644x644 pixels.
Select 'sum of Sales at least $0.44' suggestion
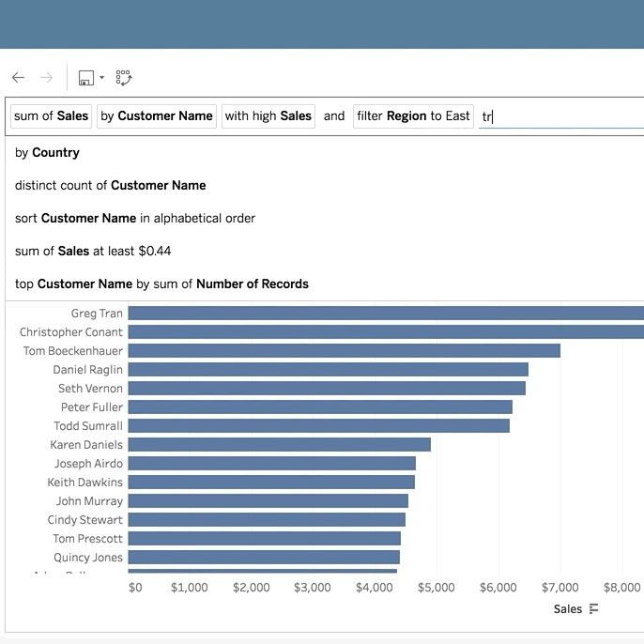(93, 252)
